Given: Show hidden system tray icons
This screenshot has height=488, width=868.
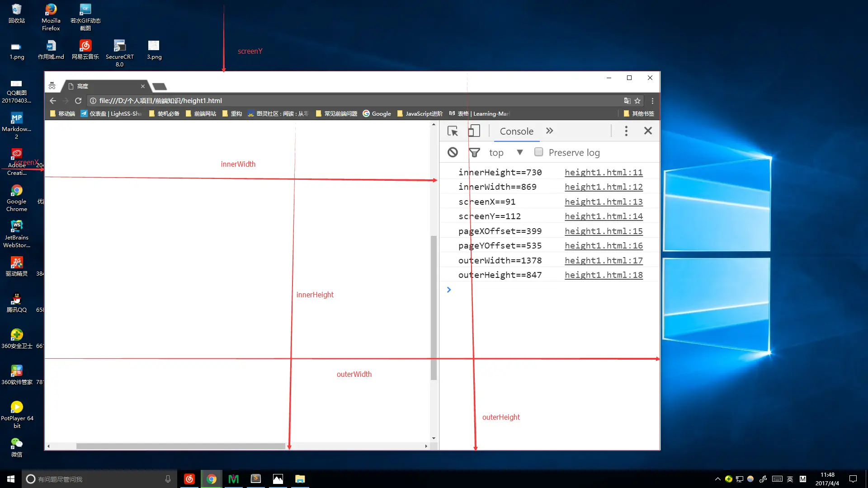Looking at the screenshot, I should click(717, 479).
